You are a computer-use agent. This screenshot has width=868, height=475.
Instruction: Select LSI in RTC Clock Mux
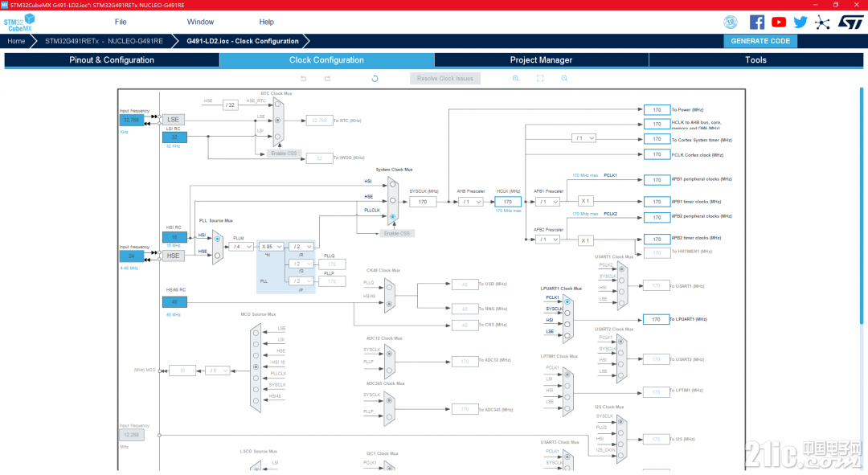coord(278,136)
